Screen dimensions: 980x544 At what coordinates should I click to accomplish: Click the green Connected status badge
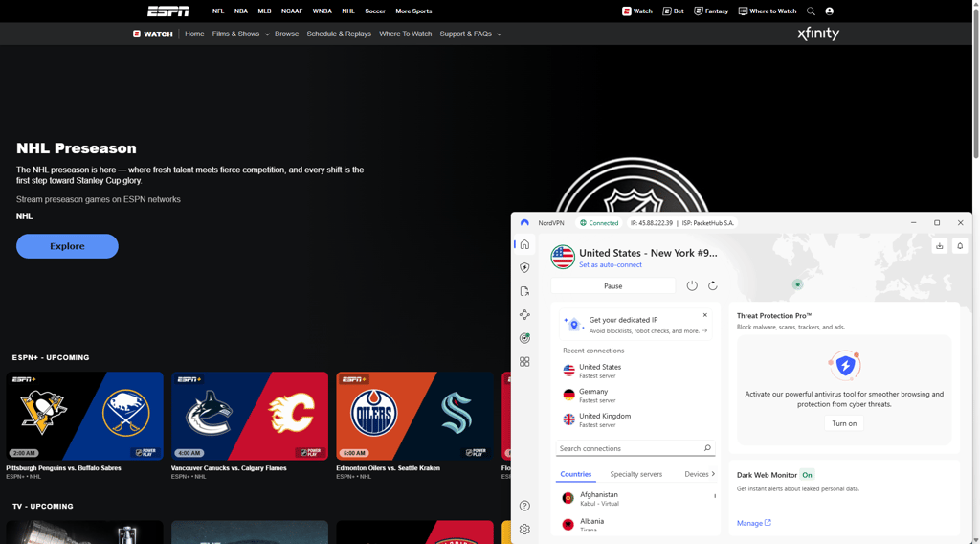click(x=599, y=222)
